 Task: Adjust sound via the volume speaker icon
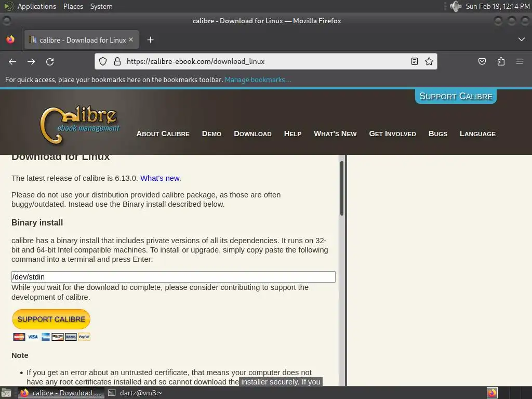pyautogui.click(x=455, y=6)
